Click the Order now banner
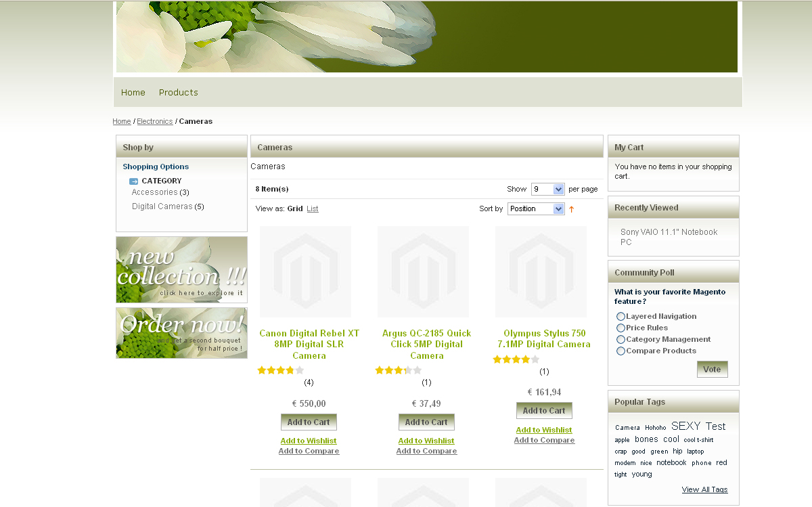This screenshot has width=812, height=507. (181, 333)
